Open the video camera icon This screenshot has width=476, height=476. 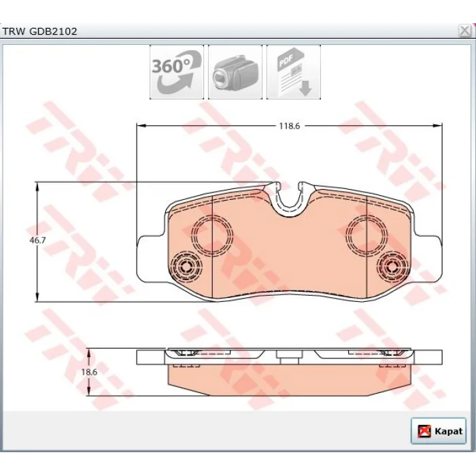tap(235, 72)
